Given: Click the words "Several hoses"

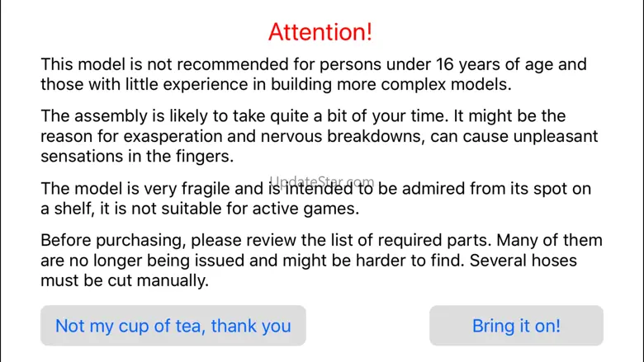Looking at the screenshot, I should click(x=523, y=261).
